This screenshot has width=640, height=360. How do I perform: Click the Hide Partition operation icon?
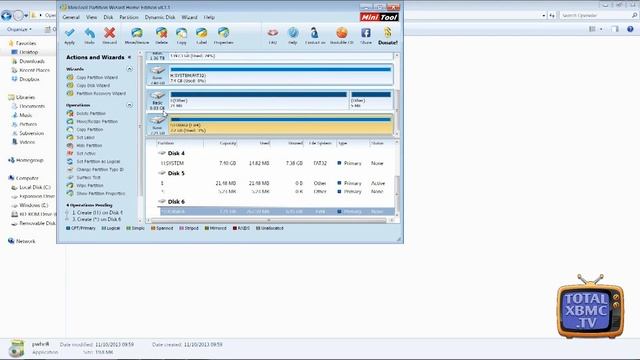click(70, 145)
